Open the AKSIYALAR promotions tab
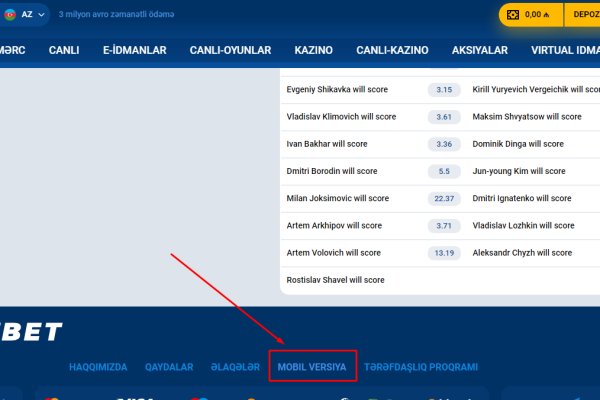 [x=480, y=50]
